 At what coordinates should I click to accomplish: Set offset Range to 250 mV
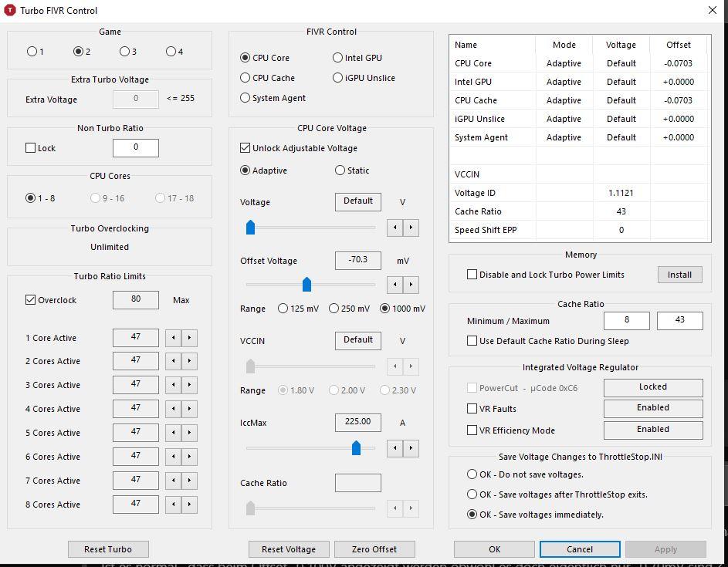coord(349,309)
